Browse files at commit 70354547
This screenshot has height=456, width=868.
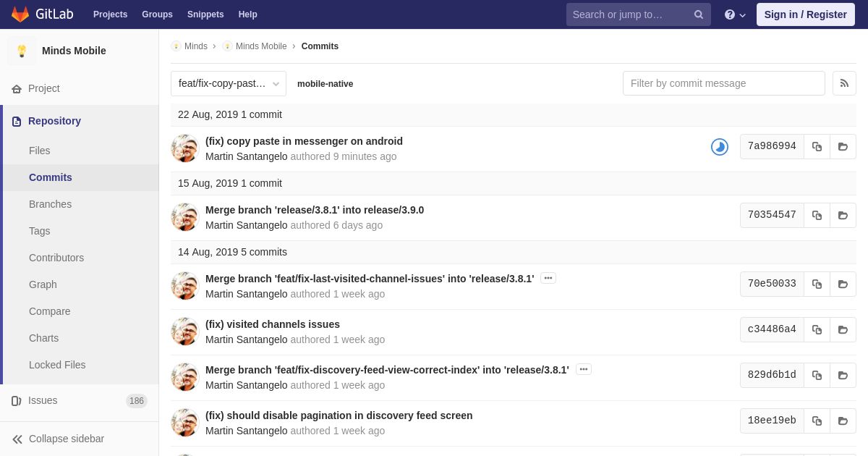(843, 215)
